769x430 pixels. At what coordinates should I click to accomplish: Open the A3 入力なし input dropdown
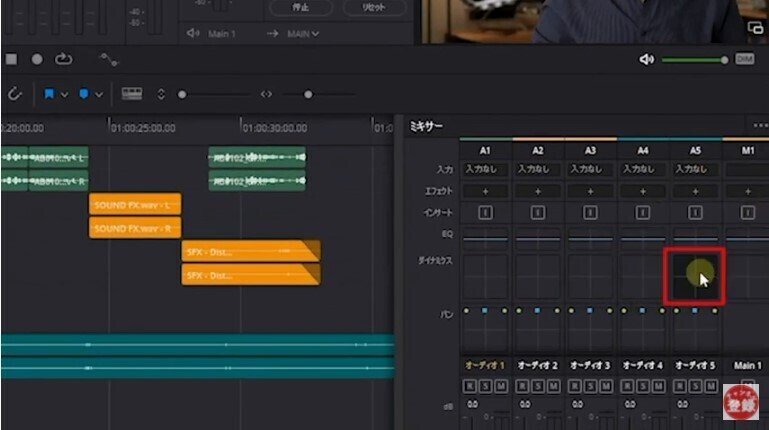click(x=590, y=169)
